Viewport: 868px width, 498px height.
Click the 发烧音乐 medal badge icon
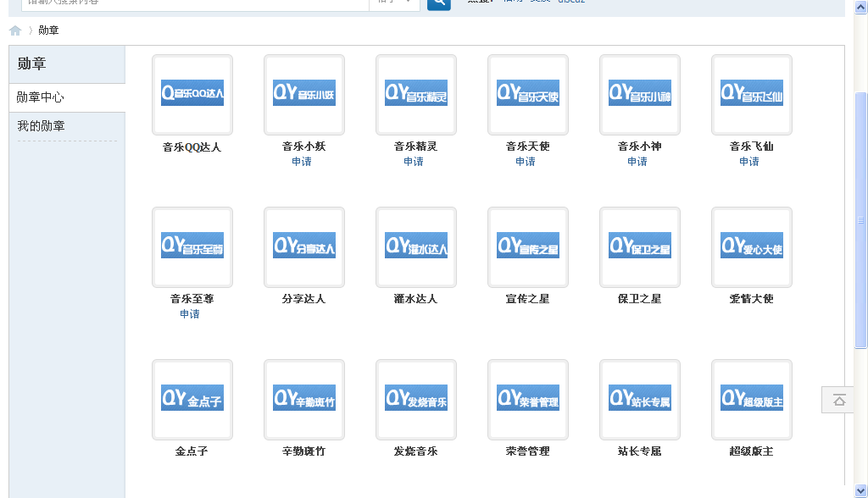(415, 398)
